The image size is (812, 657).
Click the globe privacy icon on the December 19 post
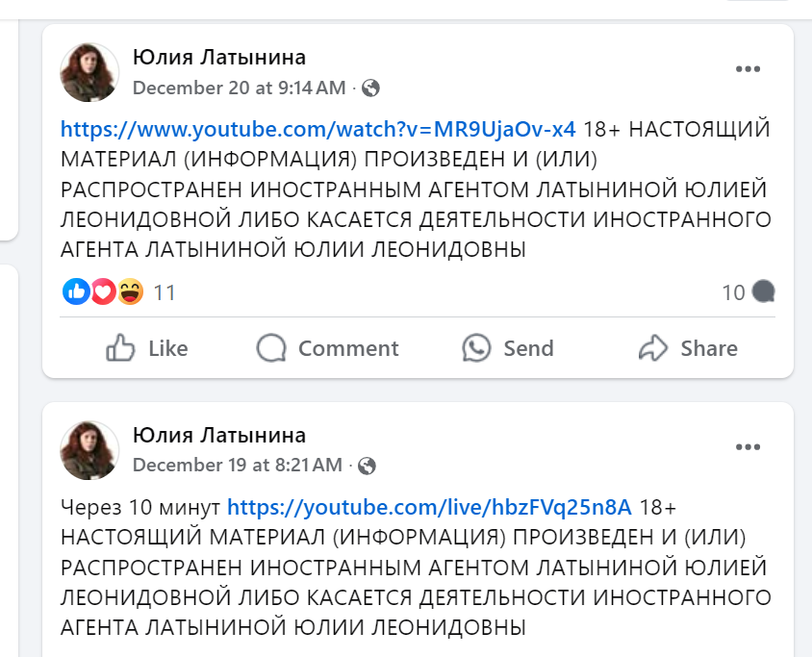(x=367, y=465)
